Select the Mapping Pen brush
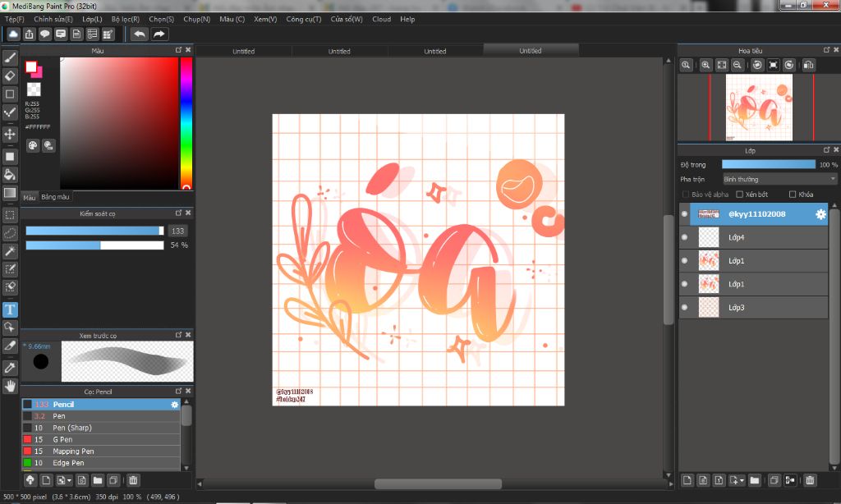This screenshot has height=504, width=841. (101, 451)
